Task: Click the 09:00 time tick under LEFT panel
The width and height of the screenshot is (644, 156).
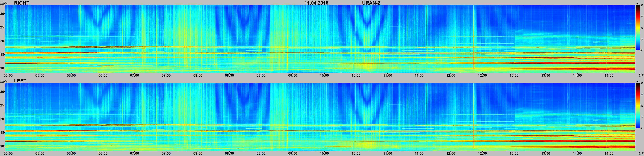Action: [261, 153]
